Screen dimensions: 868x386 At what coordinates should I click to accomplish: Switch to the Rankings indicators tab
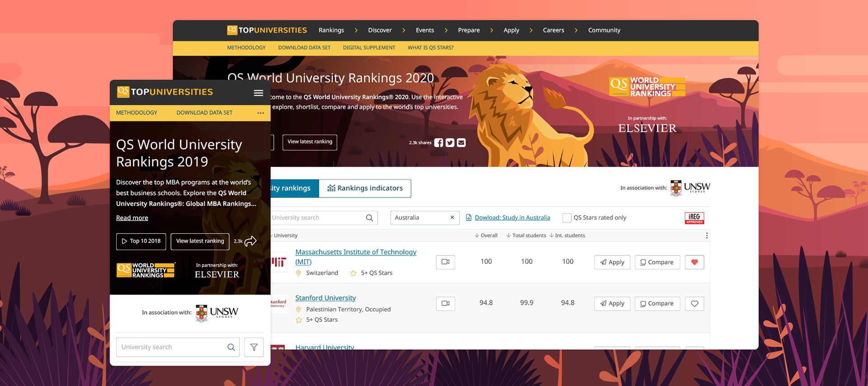(x=365, y=188)
